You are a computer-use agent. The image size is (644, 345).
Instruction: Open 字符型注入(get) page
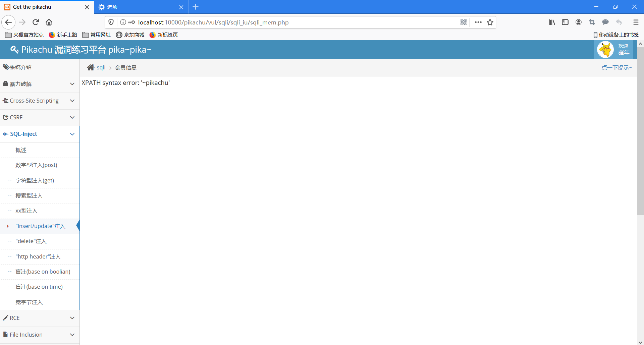click(35, 180)
